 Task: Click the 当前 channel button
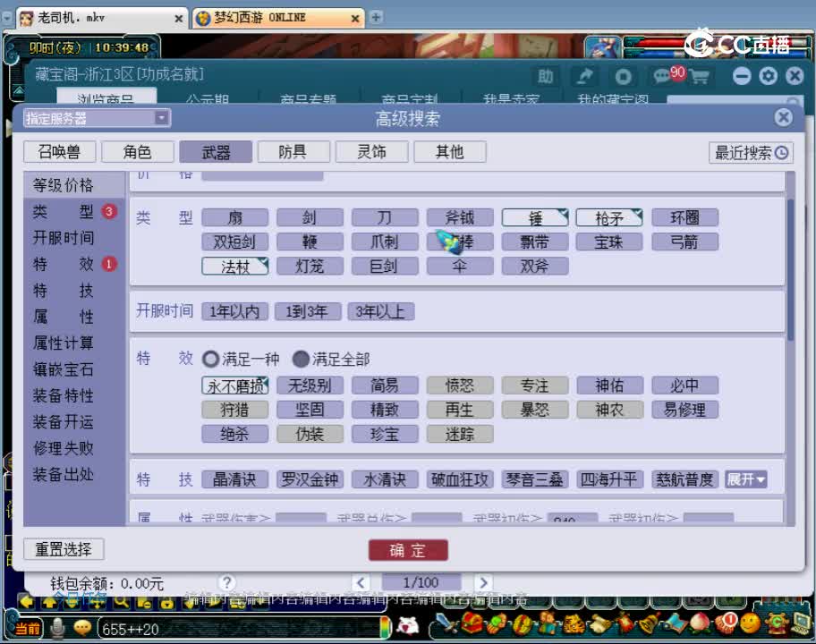[27, 629]
